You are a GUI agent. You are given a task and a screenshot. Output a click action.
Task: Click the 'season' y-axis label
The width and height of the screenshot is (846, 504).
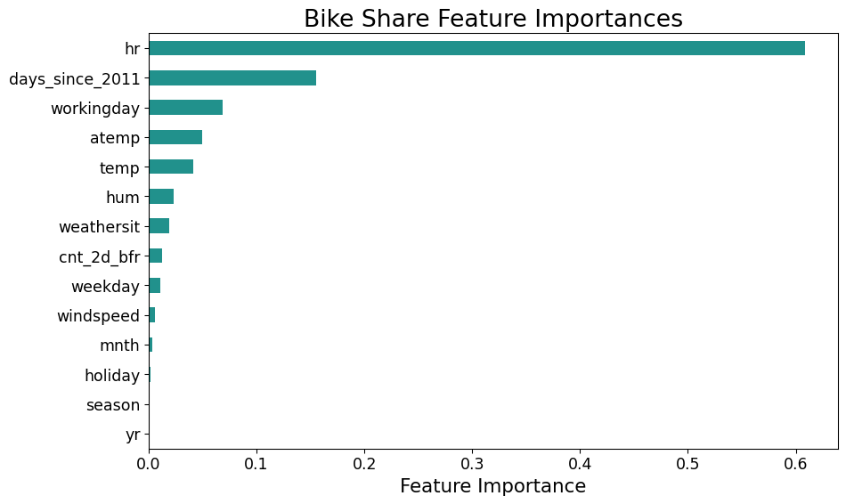tap(113, 405)
